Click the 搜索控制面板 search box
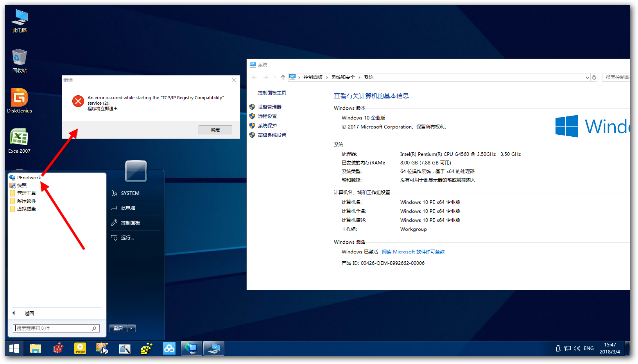Screen dimensions: 638x364 (x=616, y=77)
